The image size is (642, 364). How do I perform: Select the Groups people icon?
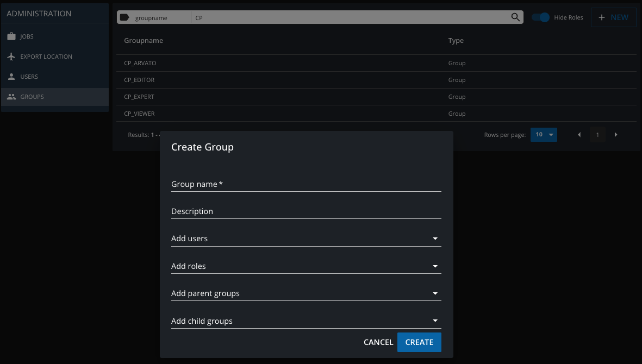pos(10,96)
